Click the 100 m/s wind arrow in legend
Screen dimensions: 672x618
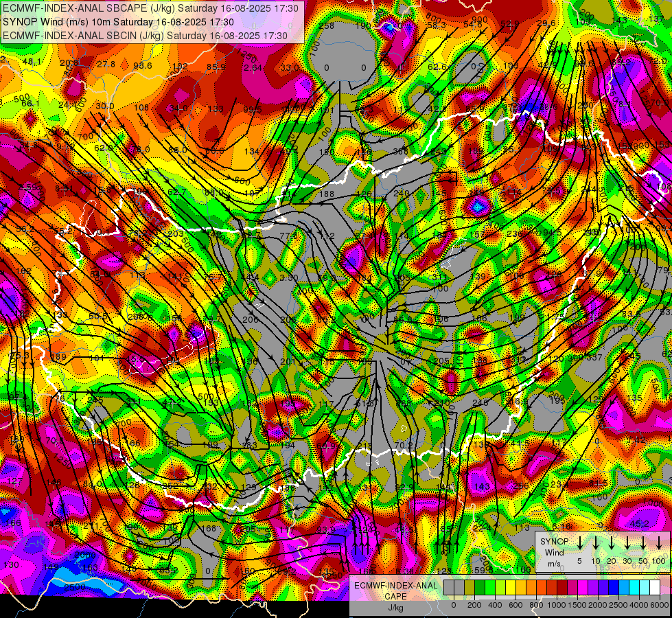point(659,543)
